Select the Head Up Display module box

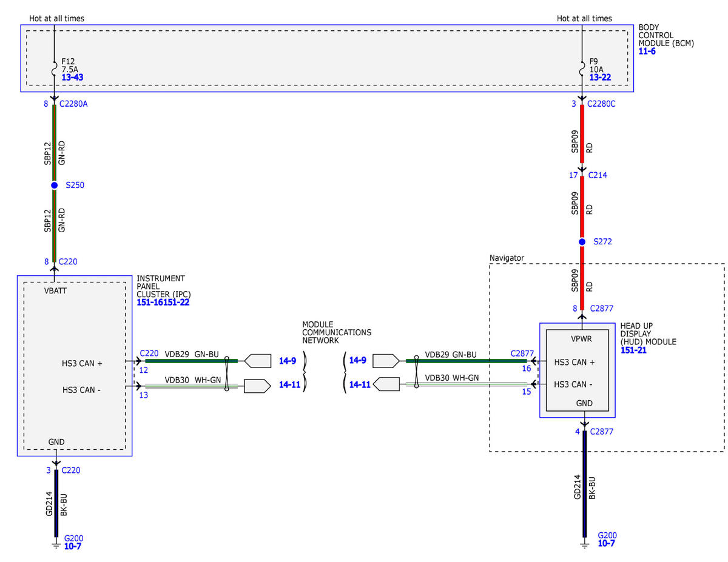click(x=578, y=370)
